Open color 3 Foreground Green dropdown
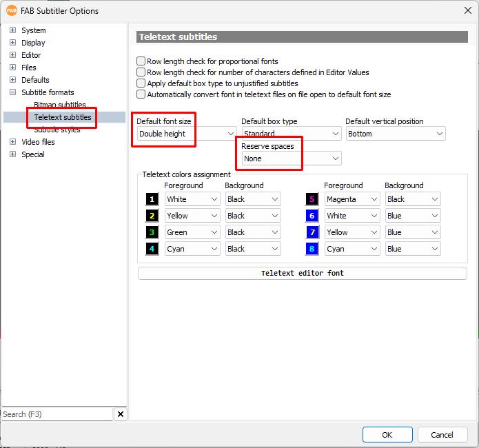 click(192, 232)
